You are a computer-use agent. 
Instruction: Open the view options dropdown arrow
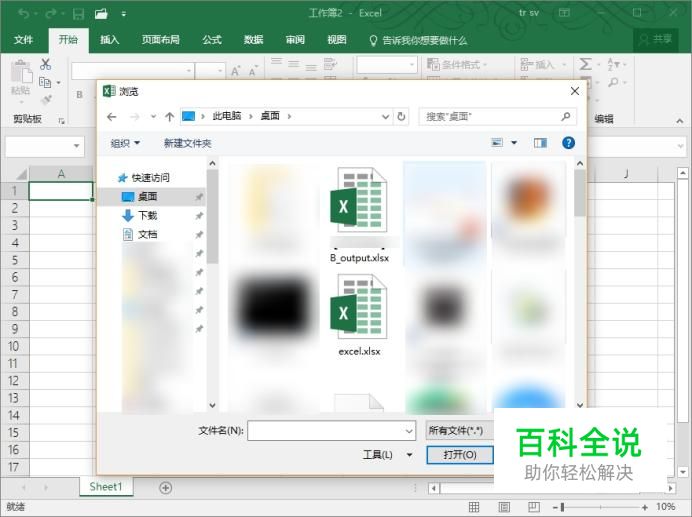coord(514,143)
